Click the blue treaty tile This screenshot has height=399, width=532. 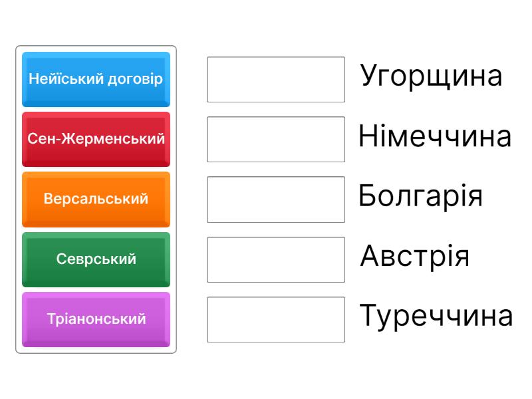pyautogui.click(x=96, y=79)
